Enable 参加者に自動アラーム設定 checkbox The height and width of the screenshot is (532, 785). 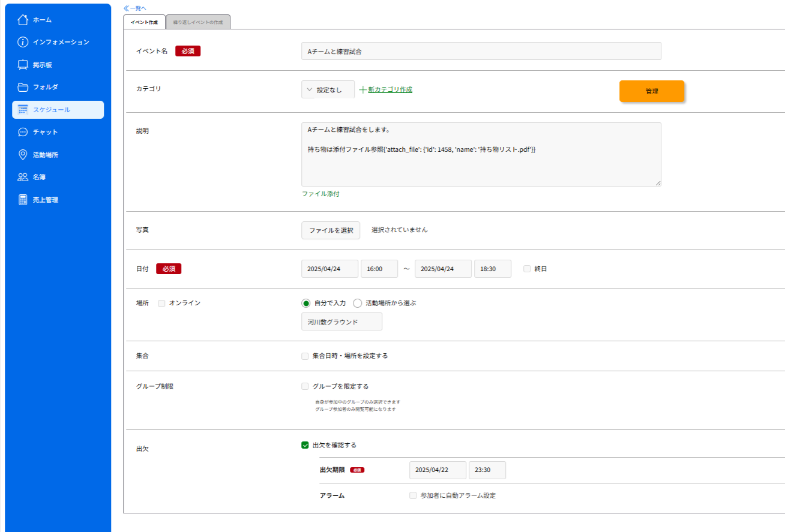[x=413, y=495]
